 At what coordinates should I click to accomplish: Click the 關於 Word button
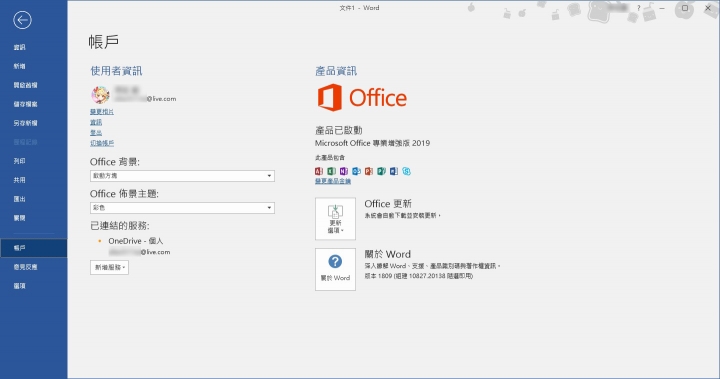(x=335, y=269)
